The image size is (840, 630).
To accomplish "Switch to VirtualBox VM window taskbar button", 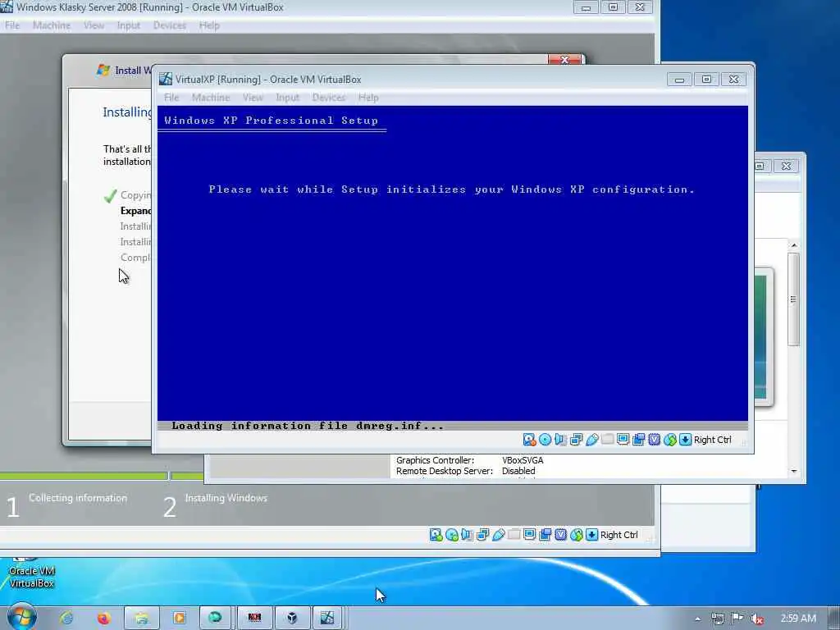I will click(327, 618).
